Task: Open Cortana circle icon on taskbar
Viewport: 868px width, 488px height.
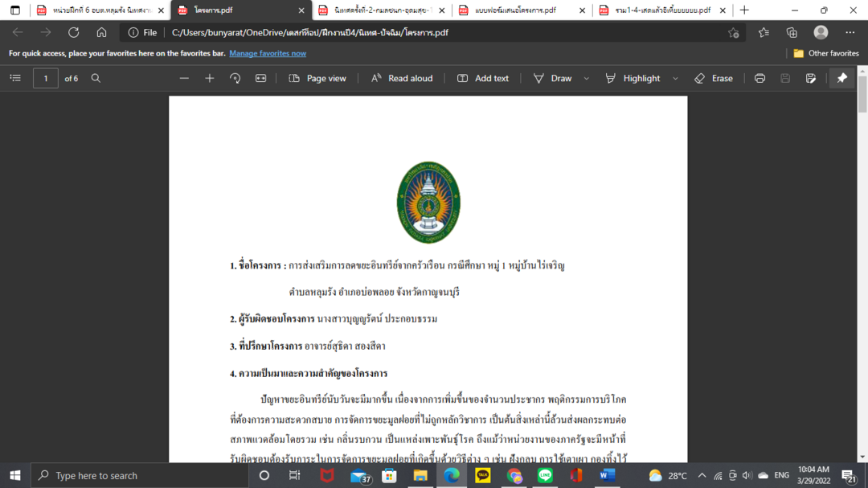Action: tap(264, 475)
